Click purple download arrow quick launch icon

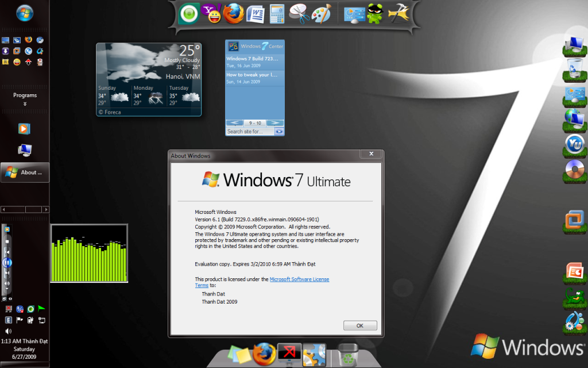[5, 51]
